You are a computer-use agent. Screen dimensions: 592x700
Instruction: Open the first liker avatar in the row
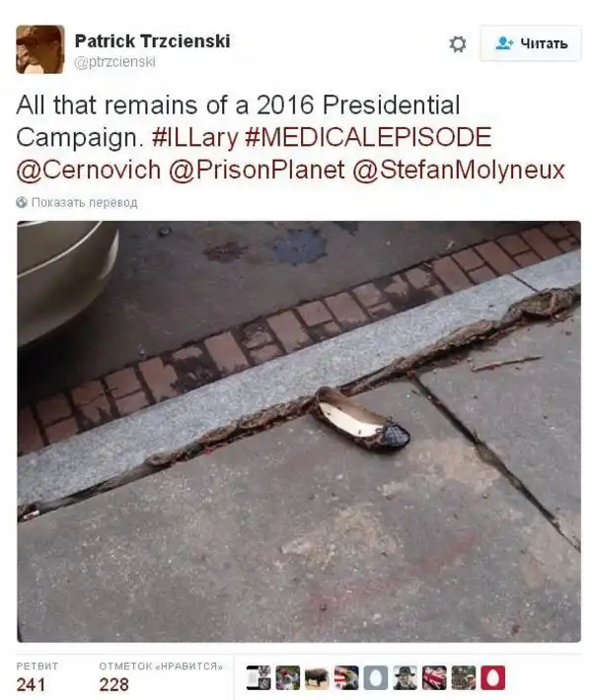(259, 677)
